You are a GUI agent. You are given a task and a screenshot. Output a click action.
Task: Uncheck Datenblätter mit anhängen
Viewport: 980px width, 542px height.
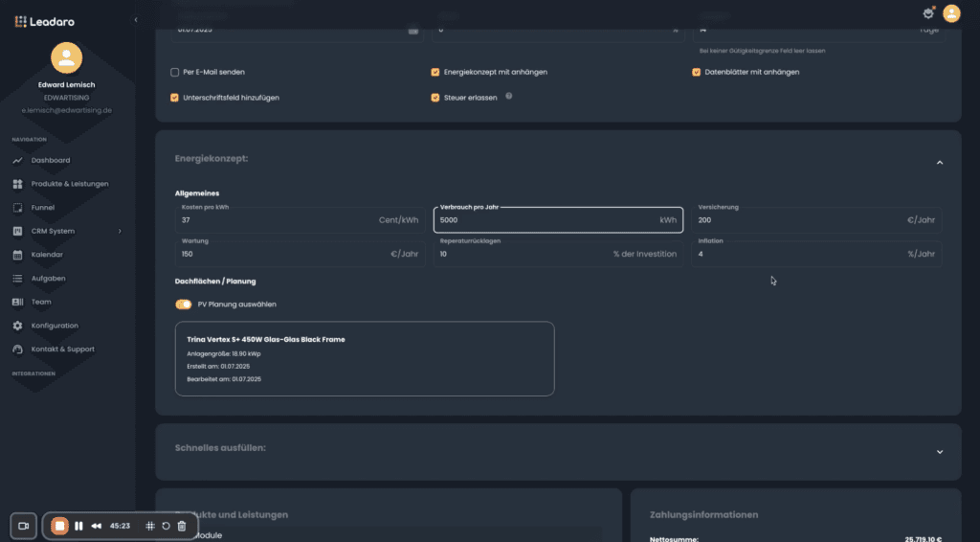[x=696, y=73]
